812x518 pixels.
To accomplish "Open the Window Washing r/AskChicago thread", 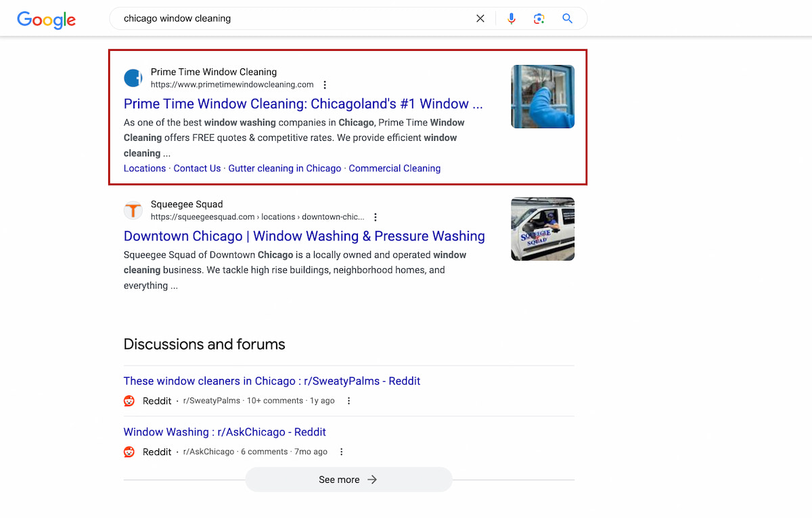I will pos(225,432).
